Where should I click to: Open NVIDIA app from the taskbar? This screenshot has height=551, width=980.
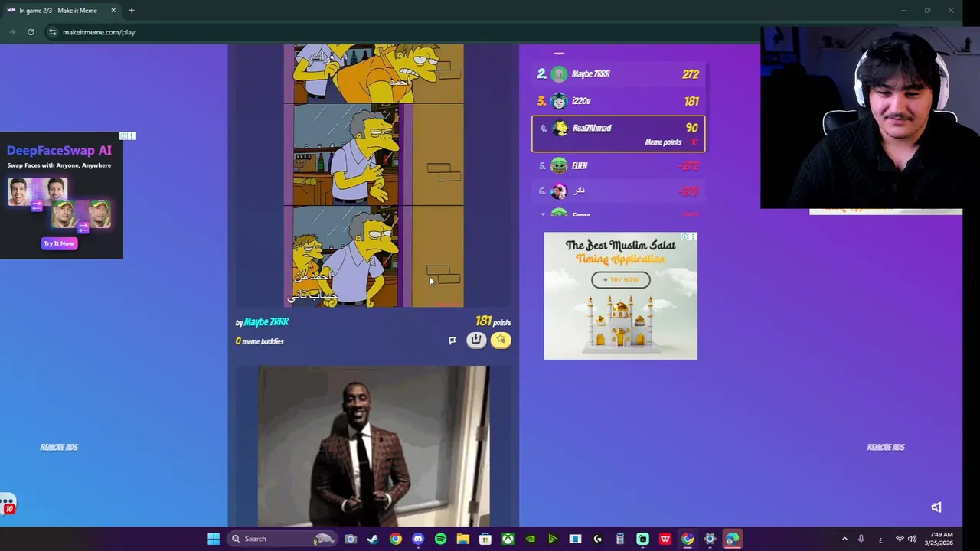530,539
